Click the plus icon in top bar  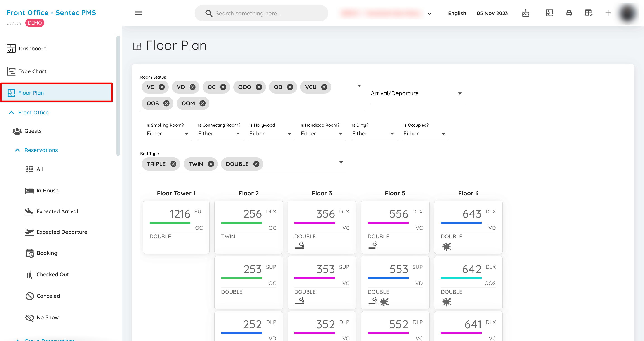click(608, 13)
